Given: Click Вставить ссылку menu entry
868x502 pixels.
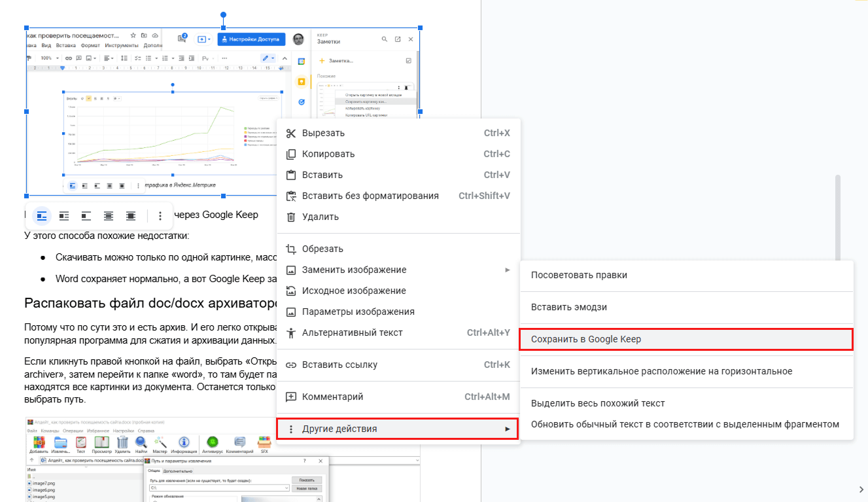Looking at the screenshot, I should [x=398, y=365].
